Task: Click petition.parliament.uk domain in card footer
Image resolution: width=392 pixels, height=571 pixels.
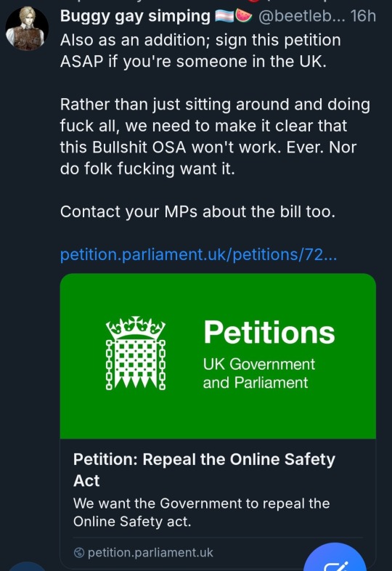Action: [150, 553]
